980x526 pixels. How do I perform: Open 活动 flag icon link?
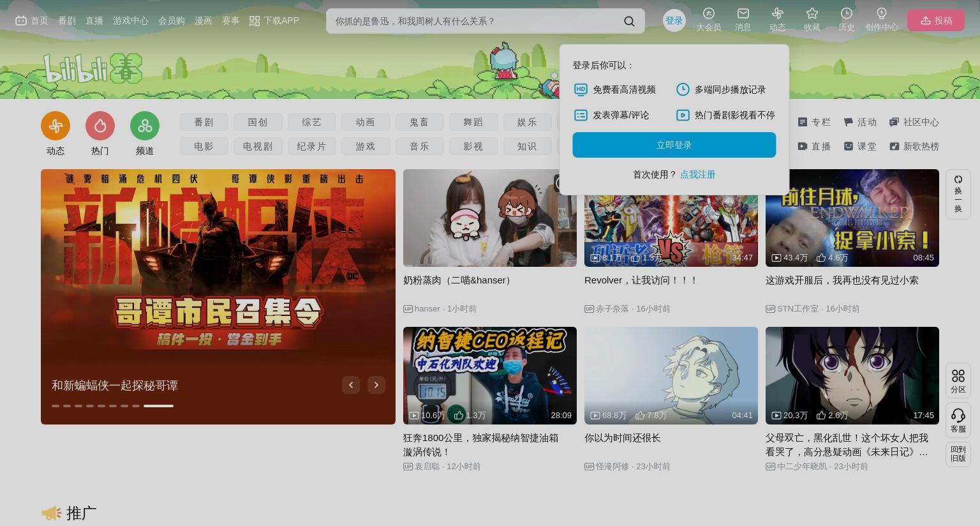coord(860,122)
